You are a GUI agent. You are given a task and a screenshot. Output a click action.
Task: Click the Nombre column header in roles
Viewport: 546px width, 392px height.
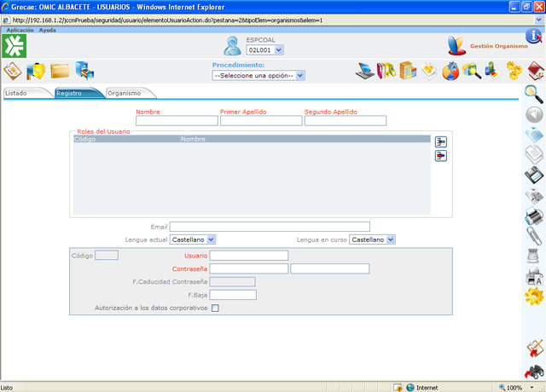pyautogui.click(x=193, y=139)
